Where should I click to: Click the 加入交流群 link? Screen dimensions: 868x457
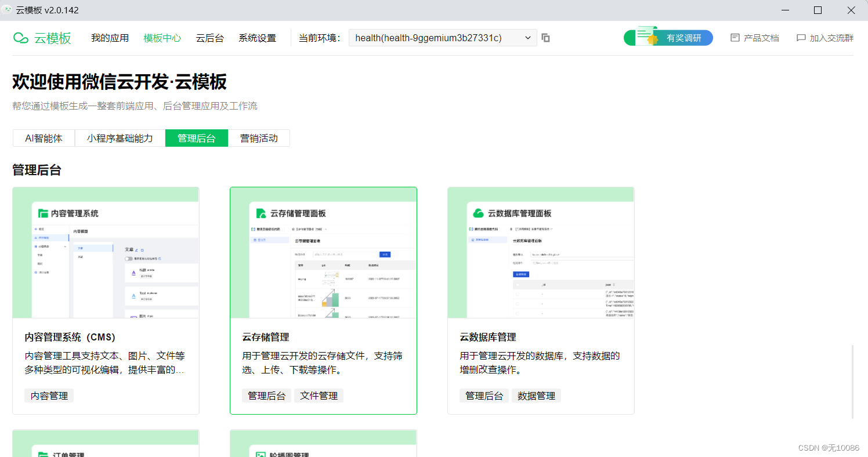[824, 38]
